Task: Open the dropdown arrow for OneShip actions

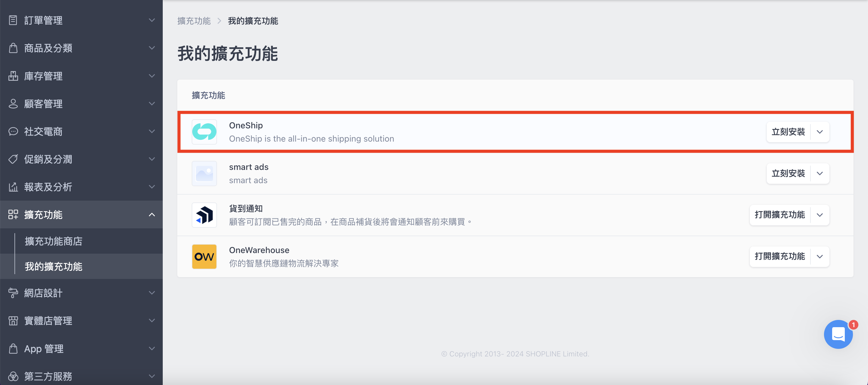Action: (820, 132)
